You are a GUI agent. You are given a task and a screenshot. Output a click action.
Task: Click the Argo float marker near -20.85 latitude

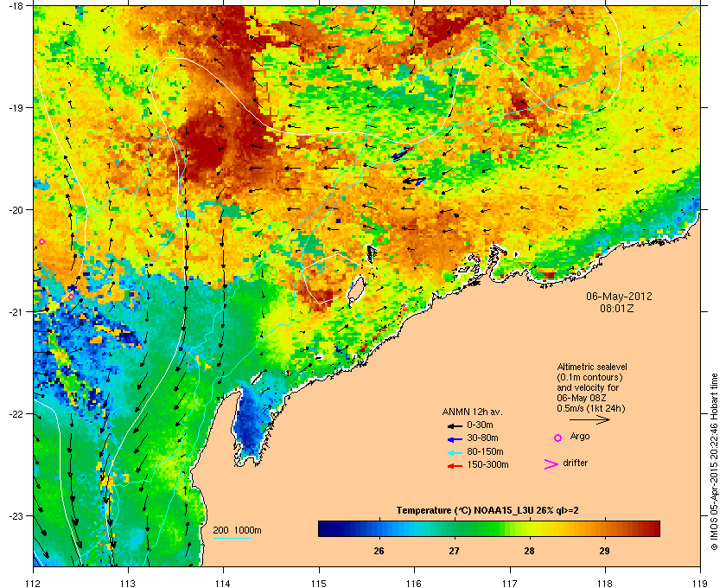point(71,297)
